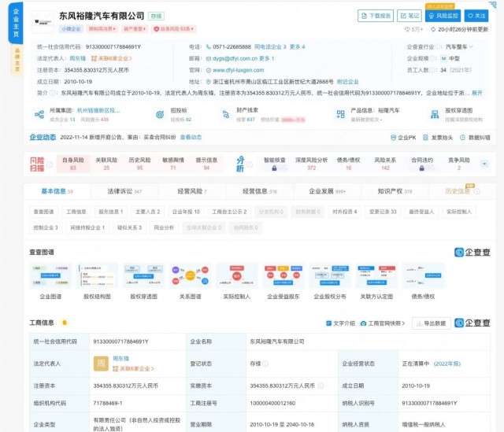Screen dimensions: 504x432
Task: Click the 导出数据 export button
Action: 431,323
